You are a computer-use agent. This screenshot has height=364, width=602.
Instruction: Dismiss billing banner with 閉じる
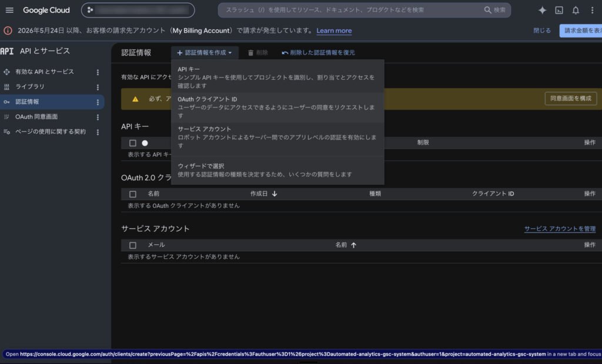click(x=541, y=31)
